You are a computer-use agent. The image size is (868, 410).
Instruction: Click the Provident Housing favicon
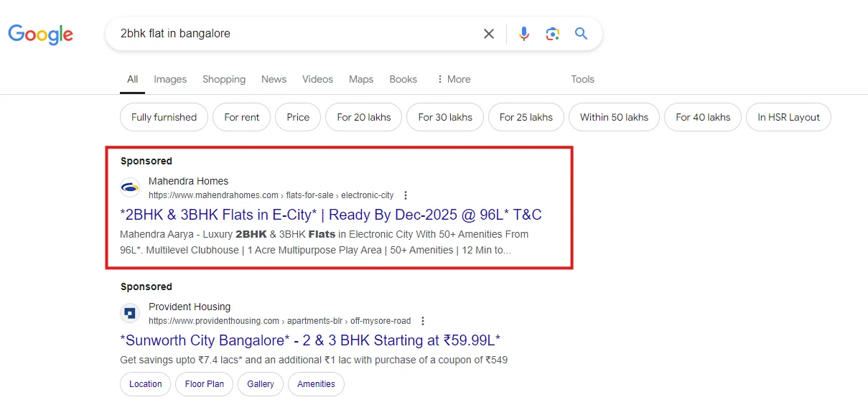pyautogui.click(x=130, y=314)
